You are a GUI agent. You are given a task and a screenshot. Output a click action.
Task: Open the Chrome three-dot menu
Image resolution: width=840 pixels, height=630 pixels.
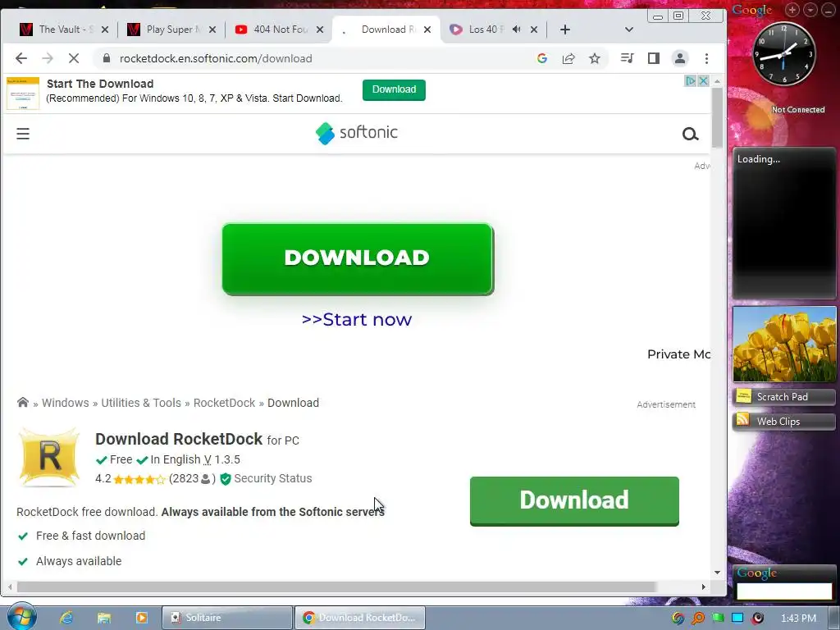[706, 58]
